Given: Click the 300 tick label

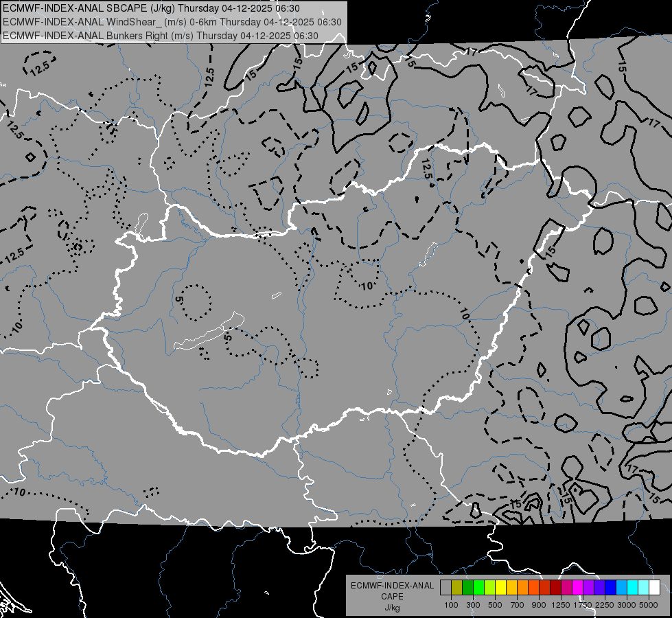Looking at the screenshot, I should pos(473,605).
